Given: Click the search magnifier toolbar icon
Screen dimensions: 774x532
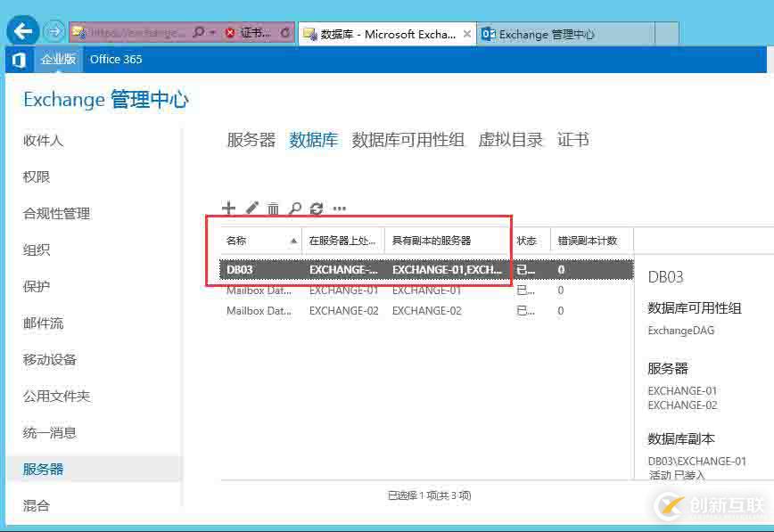Looking at the screenshot, I should click(294, 209).
